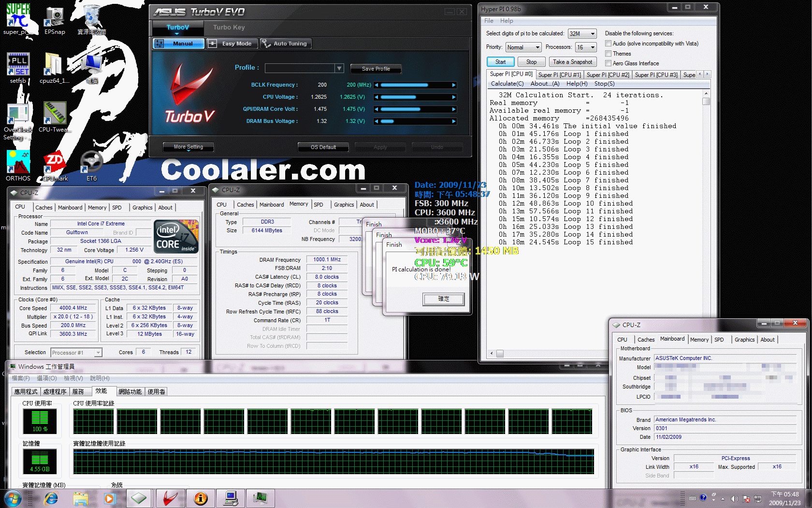812x508 pixels.
Task: Toggle Aero Glass Interface checkbox
Action: coord(609,63)
